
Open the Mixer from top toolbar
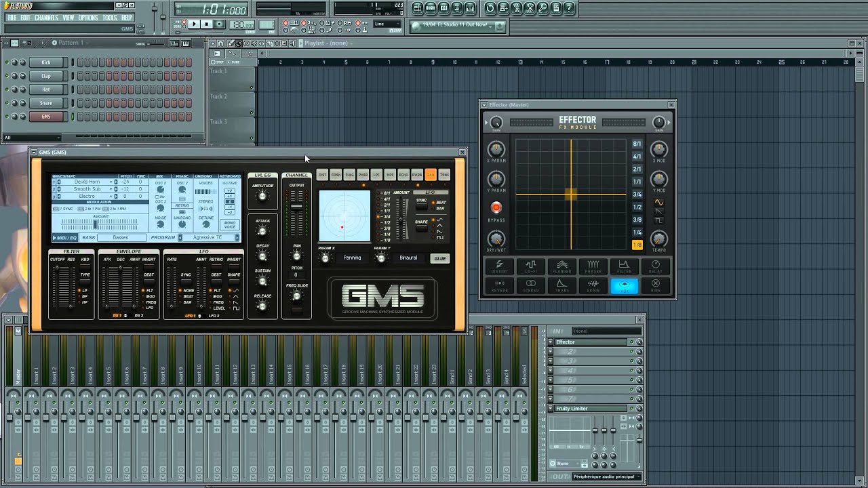(471, 8)
